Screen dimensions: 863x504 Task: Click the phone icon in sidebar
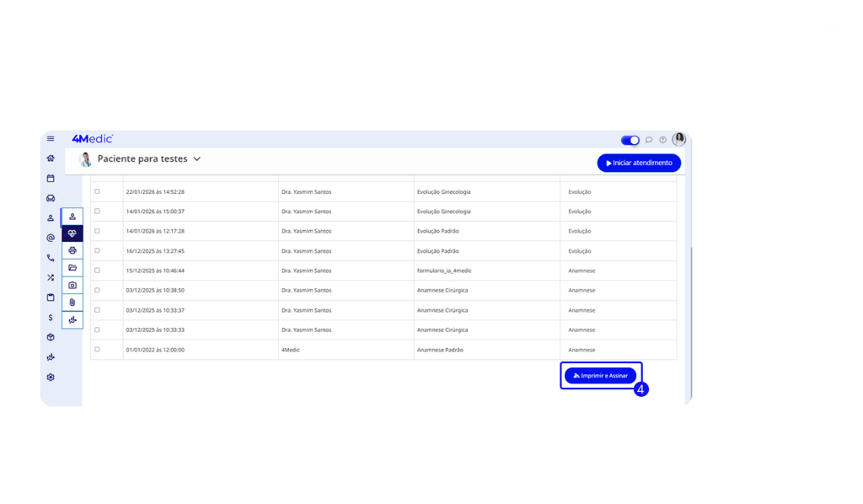point(51,258)
